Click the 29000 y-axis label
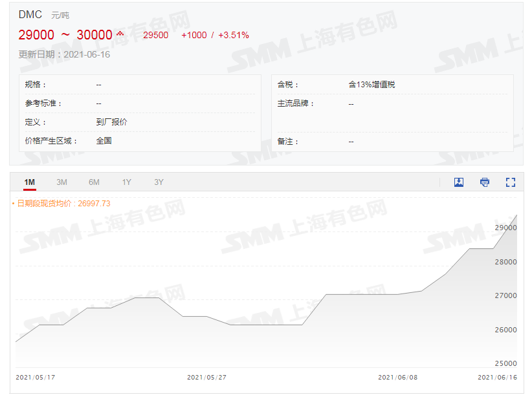The image size is (532, 397). pos(505,228)
